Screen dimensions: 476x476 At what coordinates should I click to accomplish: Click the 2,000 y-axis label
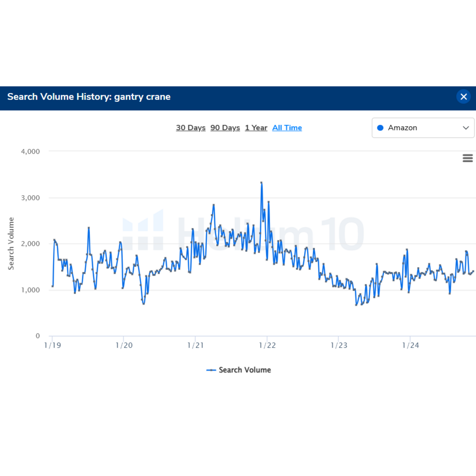30,244
